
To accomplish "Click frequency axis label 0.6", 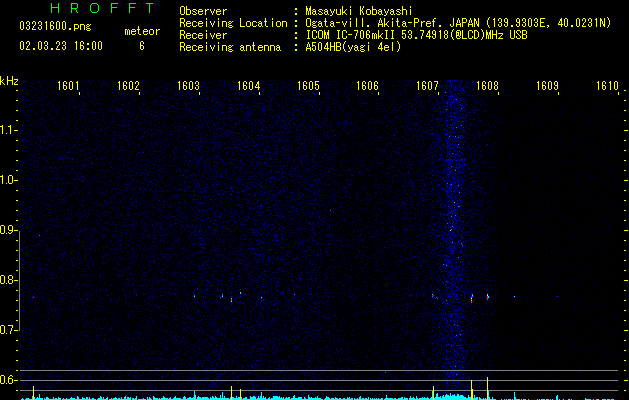I will click(8, 380).
